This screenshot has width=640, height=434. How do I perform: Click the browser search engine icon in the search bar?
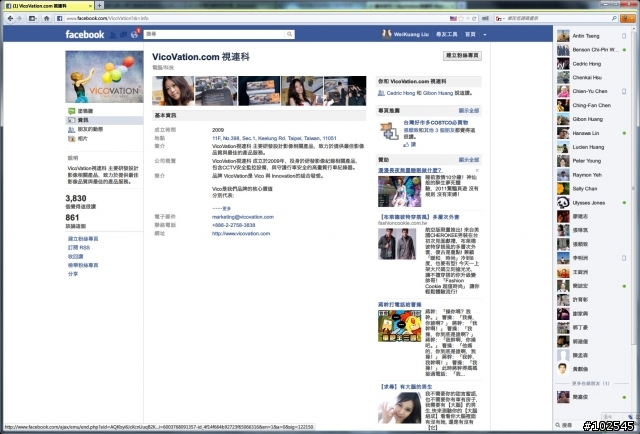tap(499, 18)
